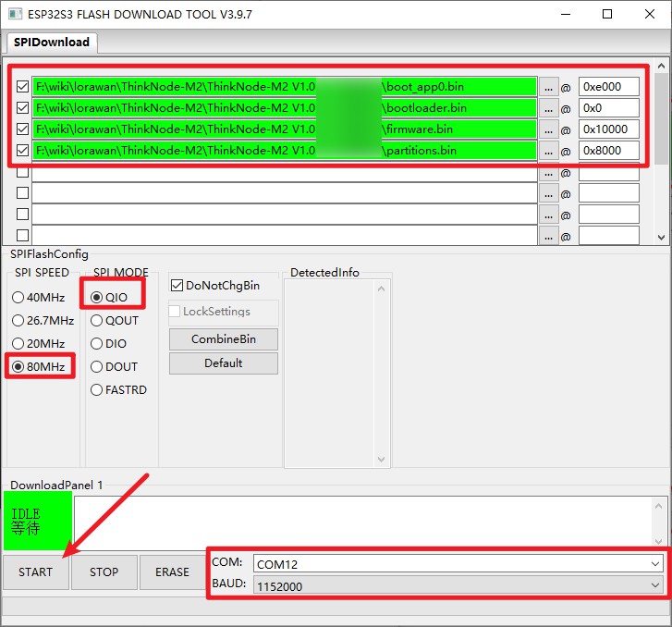
Task: Open the COM port dropdown showing COM12
Action: tap(458, 563)
